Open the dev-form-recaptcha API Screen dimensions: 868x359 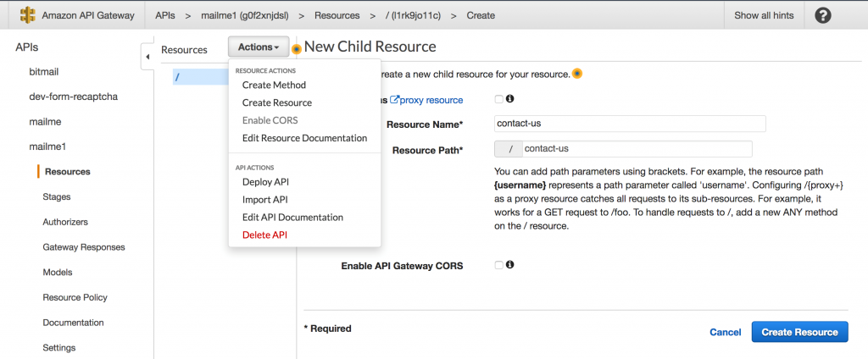(73, 97)
